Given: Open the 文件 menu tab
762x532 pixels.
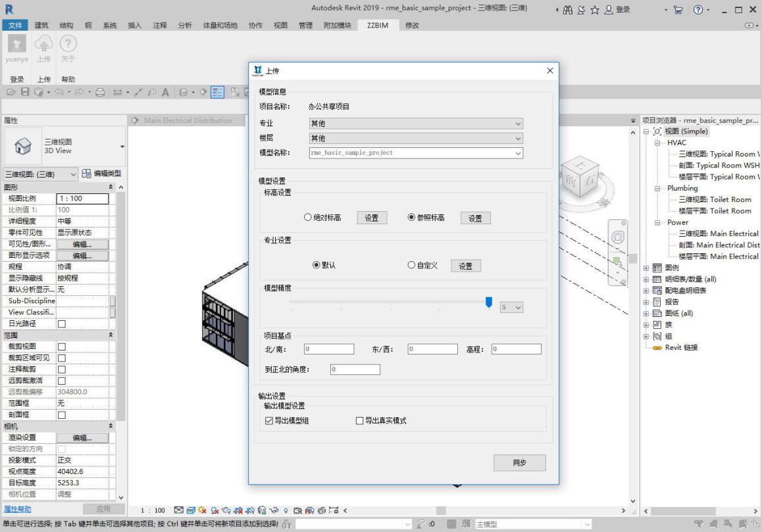Looking at the screenshot, I should point(15,25).
